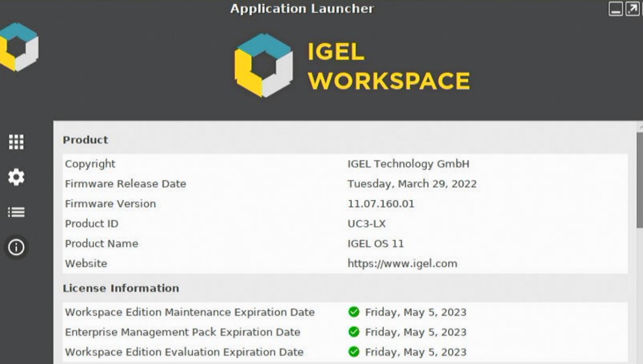This screenshot has height=364, width=643.
Task: Click the green check for Evaluation Expiration
Action: click(354, 352)
